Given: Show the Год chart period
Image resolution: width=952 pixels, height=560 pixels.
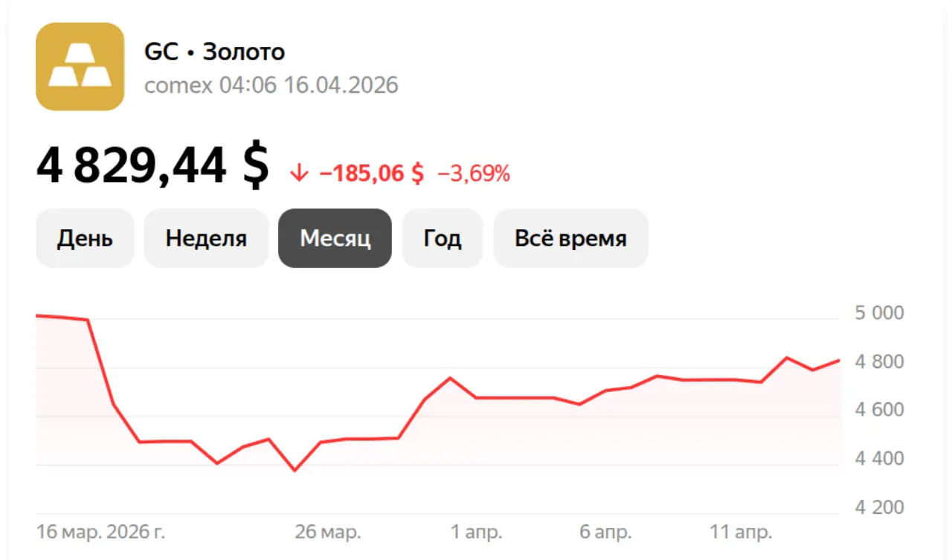Looking at the screenshot, I should 443,239.
